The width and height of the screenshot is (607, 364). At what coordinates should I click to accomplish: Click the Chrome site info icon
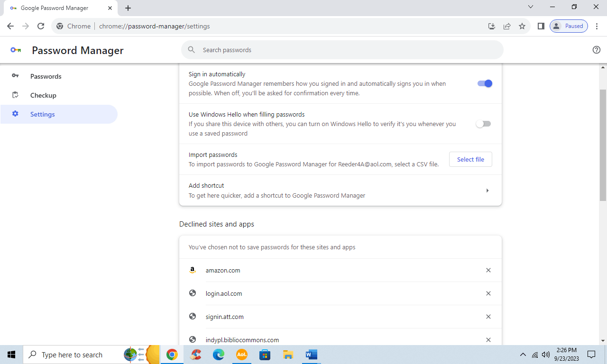(60, 26)
